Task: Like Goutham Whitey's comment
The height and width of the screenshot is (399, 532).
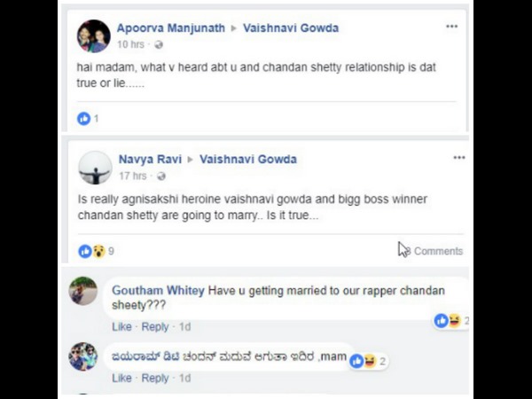Action: 121,327
